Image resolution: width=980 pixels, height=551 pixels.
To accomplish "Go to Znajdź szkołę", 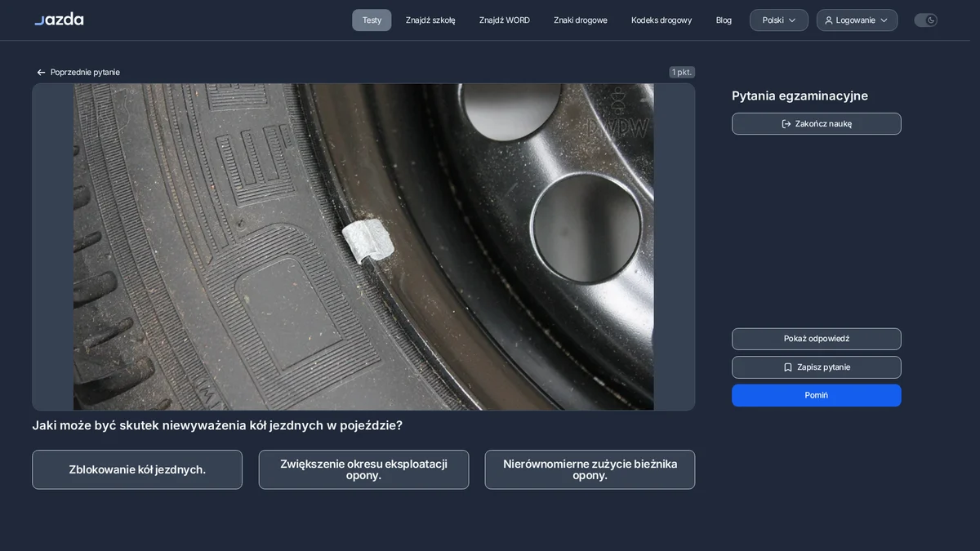I will 430,20.
